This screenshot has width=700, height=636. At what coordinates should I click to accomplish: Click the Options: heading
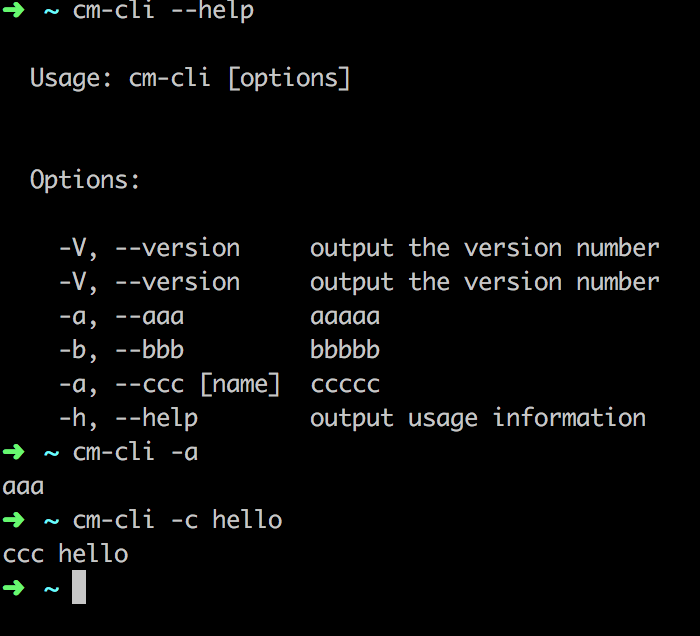pos(85,180)
